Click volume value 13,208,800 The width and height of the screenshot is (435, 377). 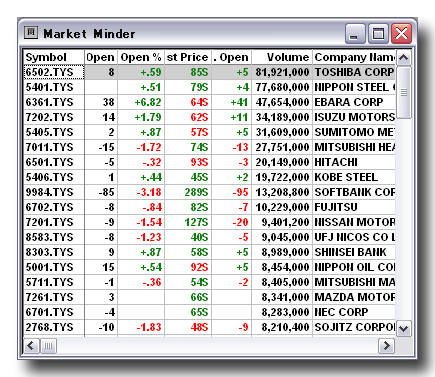coord(283,192)
